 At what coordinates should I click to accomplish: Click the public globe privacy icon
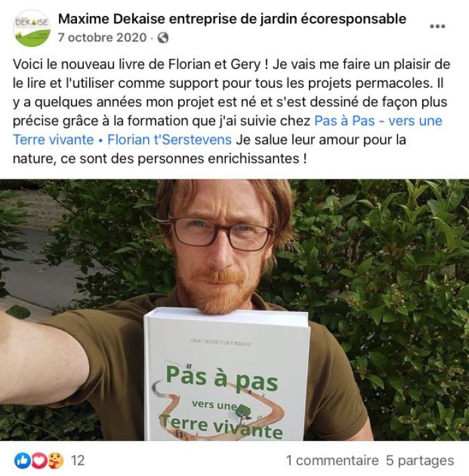click(163, 38)
